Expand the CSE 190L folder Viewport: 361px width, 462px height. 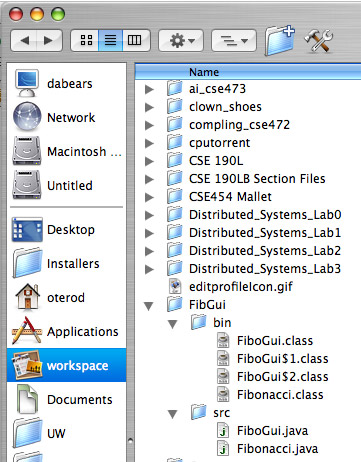coord(149,161)
